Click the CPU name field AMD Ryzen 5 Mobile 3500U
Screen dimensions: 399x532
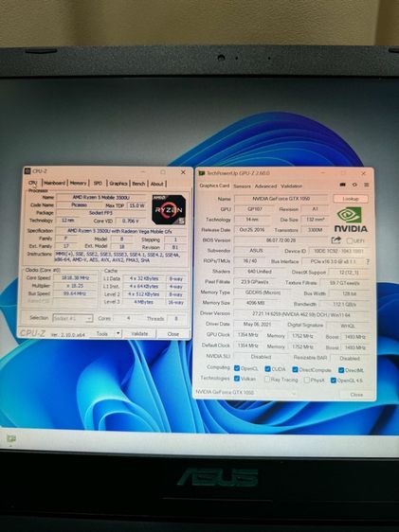tap(101, 197)
